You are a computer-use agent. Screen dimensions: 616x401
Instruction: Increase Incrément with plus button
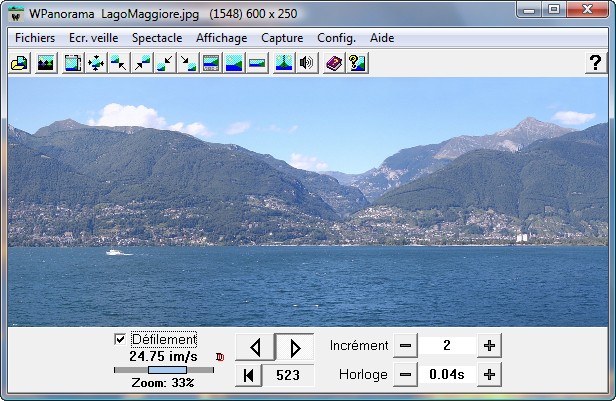click(489, 346)
